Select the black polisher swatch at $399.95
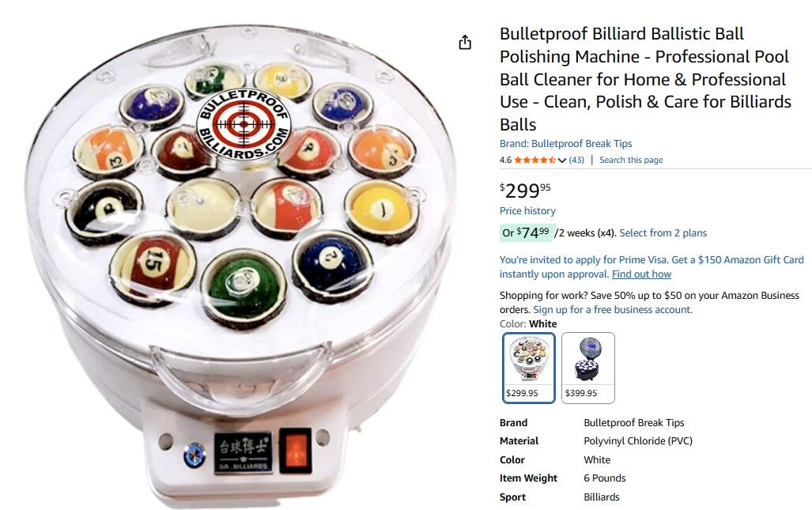 [x=587, y=368]
